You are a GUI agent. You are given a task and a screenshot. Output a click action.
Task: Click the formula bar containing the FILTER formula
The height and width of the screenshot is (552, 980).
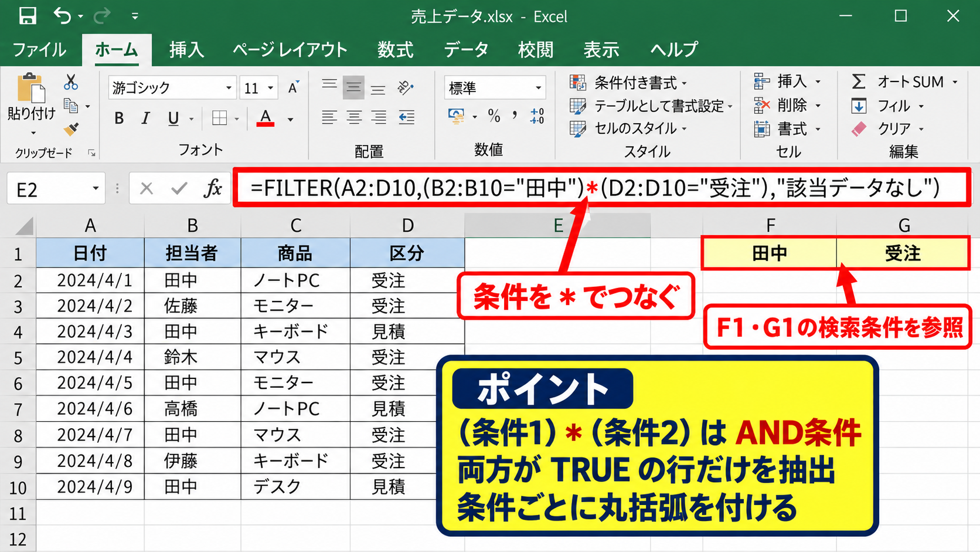[602, 188]
